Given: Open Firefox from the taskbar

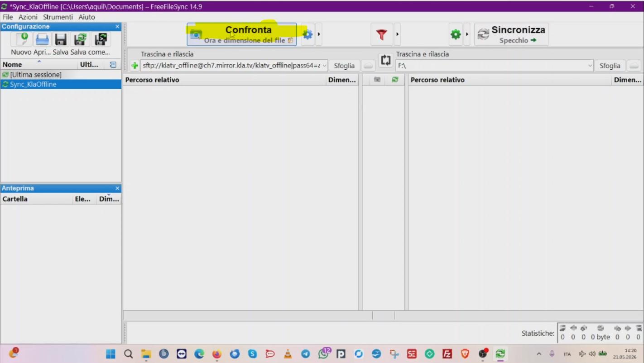Looking at the screenshot, I should (x=217, y=354).
